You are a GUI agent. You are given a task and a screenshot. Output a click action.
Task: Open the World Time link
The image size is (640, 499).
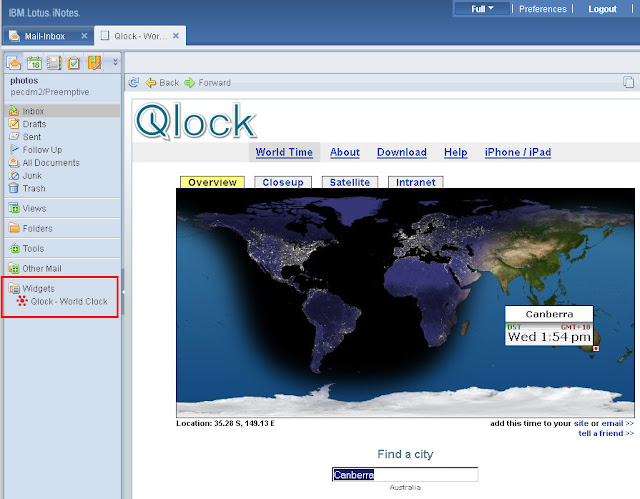click(x=284, y=152)
